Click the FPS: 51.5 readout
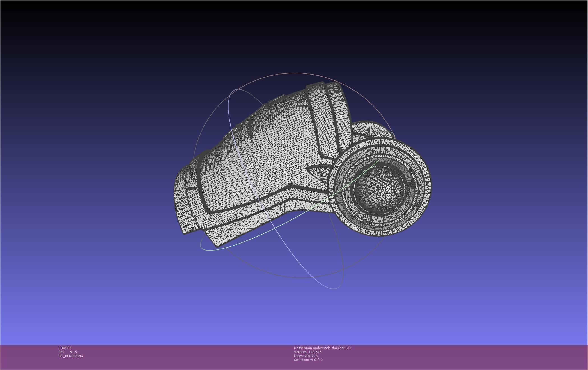This screenshot has width=588, height=370. pos(68,352)
